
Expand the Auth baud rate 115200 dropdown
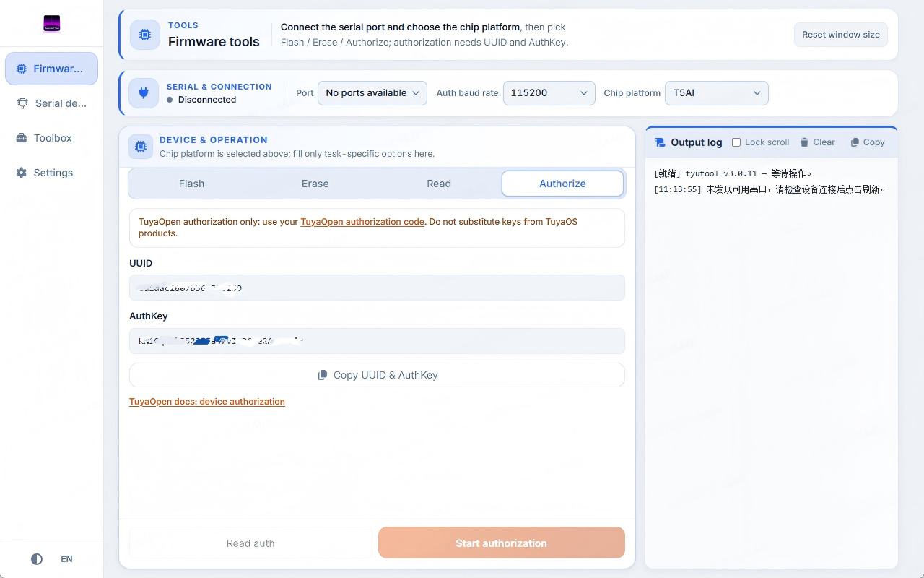coord(549,92)
